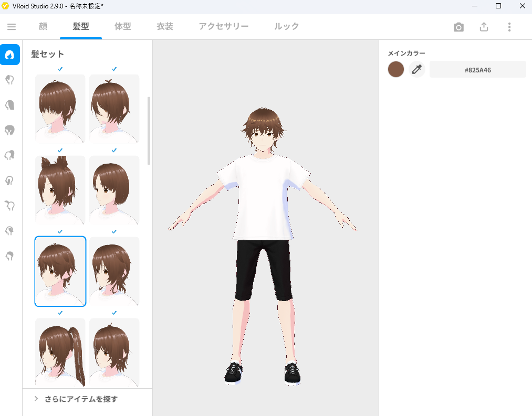Select the short bob hair preset

click(114, 190)
